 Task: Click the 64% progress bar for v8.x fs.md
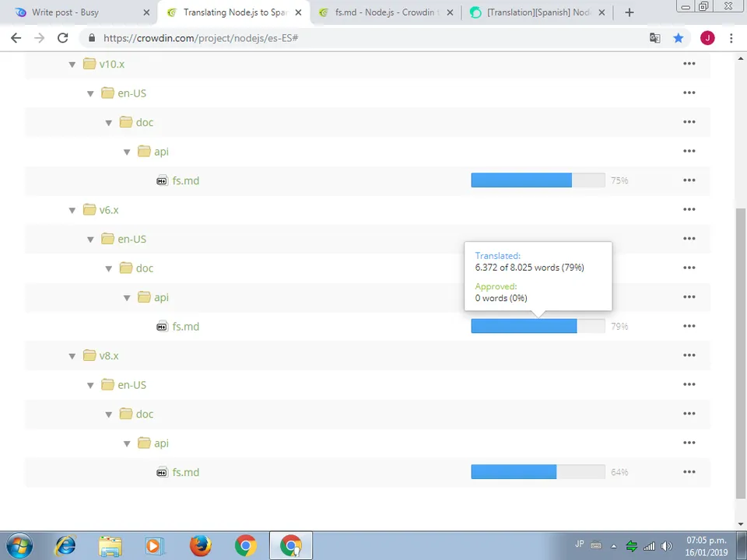pyautogui.click(x=538, y=472)
